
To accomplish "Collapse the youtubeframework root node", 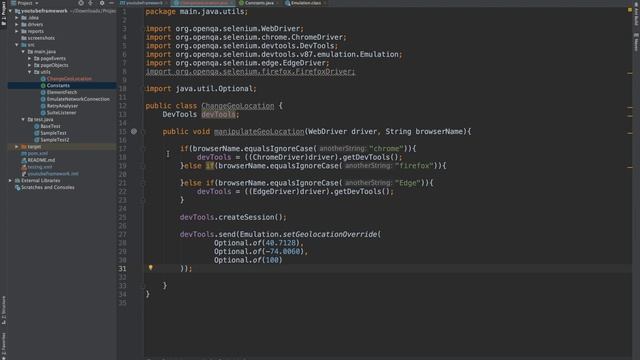I will [x=11, y=11].
